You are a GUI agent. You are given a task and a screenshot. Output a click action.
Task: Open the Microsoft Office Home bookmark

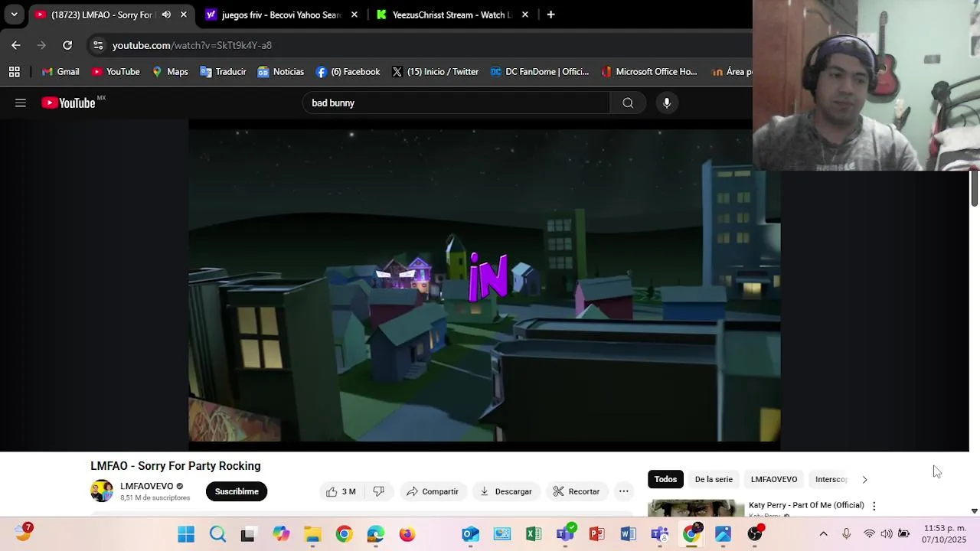(x=649, y=72)
